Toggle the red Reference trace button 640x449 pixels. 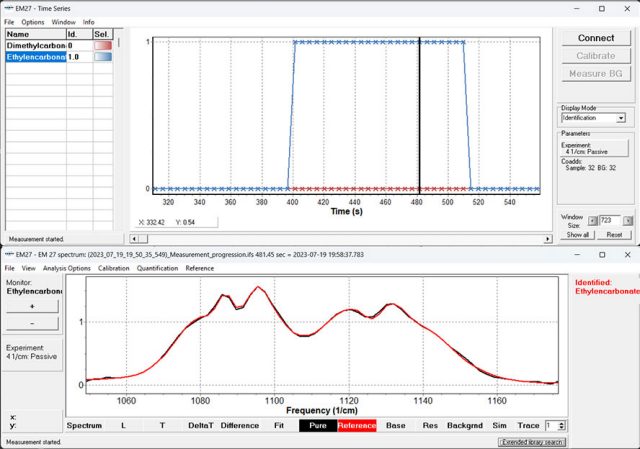tap(357, 425)
